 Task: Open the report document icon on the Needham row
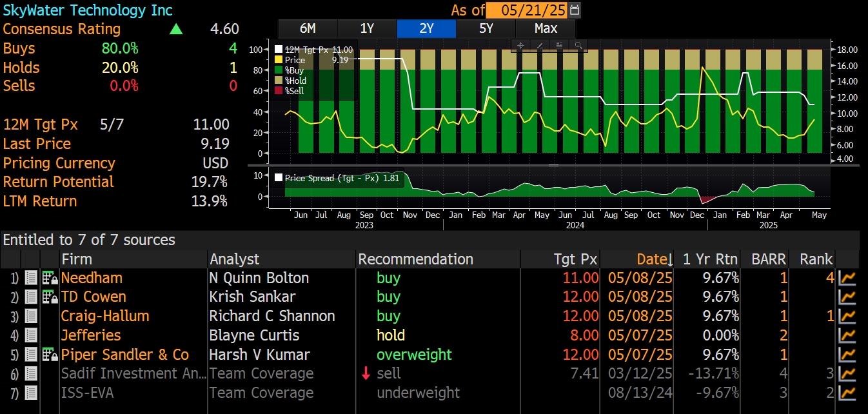(30, 277)
